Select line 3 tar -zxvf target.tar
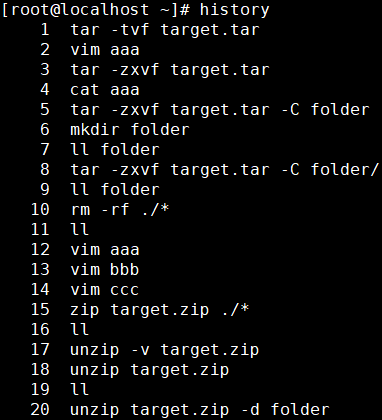382x420 pixels. point(170,70)
